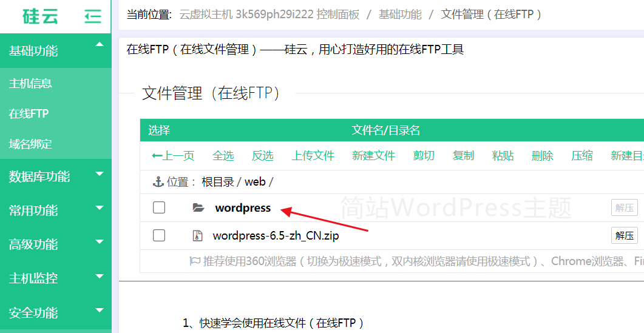The image size is (644, 333).
Task: Click the wordpress folder icon
Action: (198, 208)
